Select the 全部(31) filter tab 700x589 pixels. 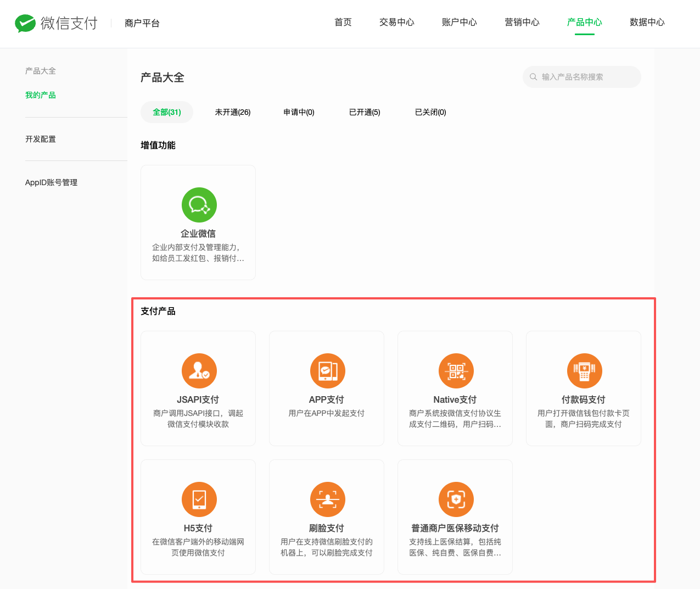coord(167,112)
